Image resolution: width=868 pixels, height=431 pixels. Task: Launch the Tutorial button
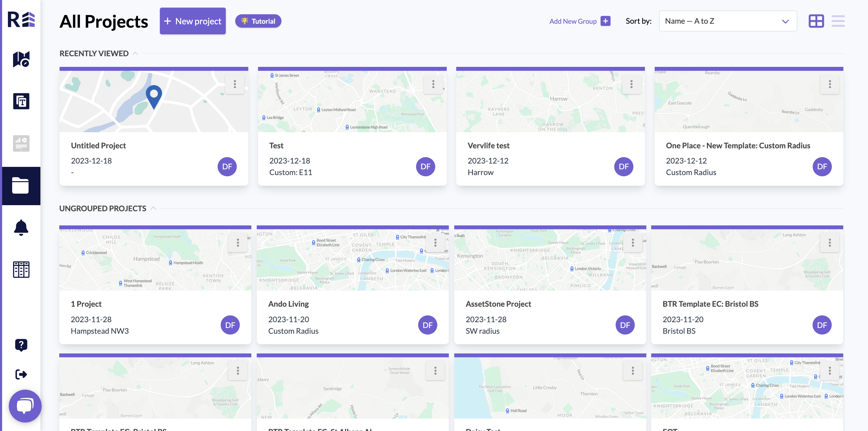click(x=258, y=21)
